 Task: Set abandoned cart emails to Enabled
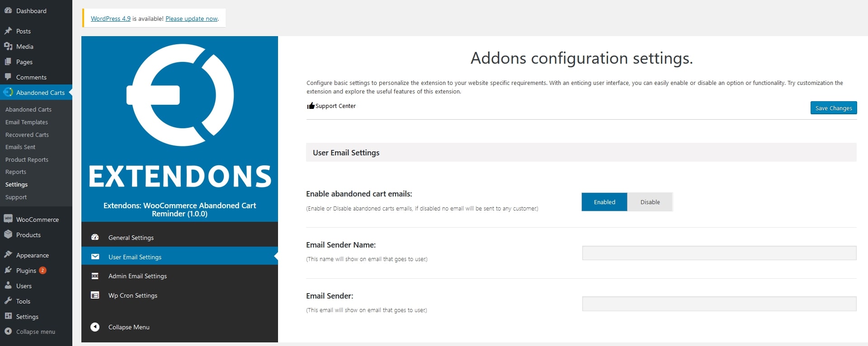point(604,202)
